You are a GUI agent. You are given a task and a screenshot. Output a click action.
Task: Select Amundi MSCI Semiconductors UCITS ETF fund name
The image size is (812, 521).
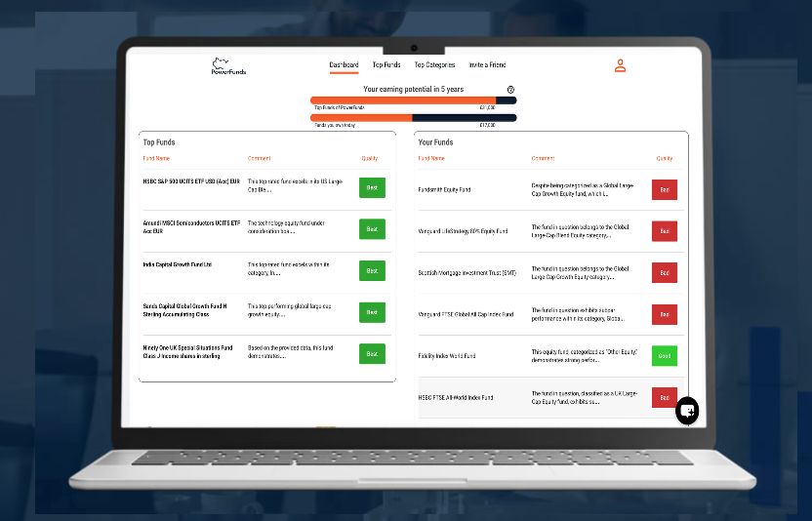[191, 226]
